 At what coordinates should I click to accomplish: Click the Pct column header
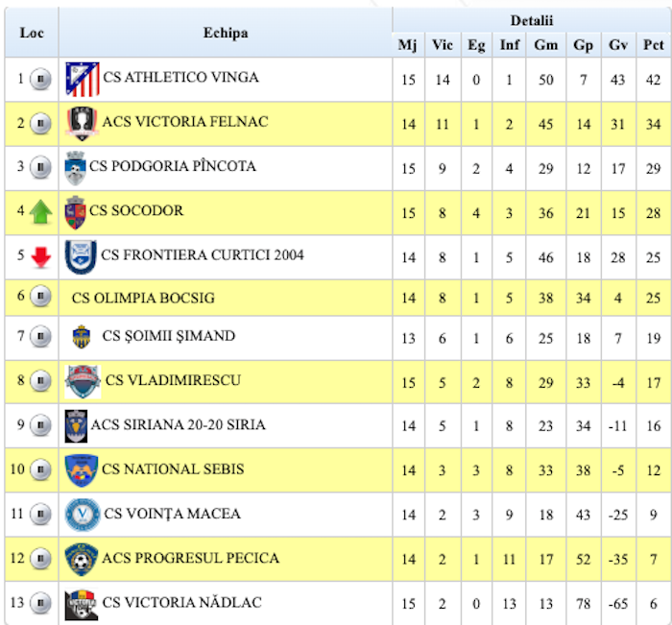pyautogui.click(x=654, y=45)
